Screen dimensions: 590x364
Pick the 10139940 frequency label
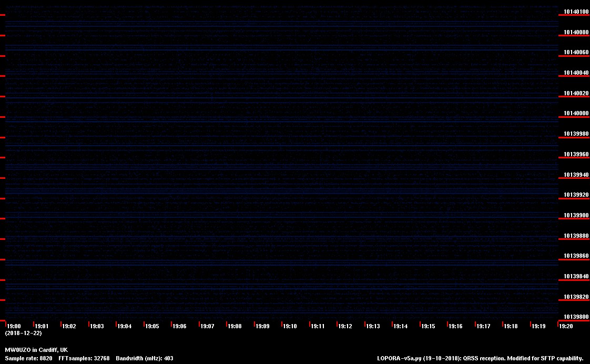tap(576, 175)
